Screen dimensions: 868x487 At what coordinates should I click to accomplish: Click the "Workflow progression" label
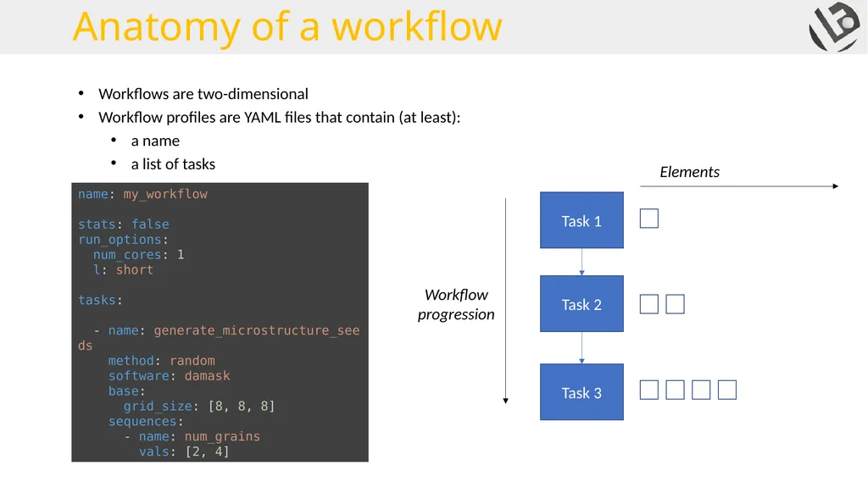[455, 304]
